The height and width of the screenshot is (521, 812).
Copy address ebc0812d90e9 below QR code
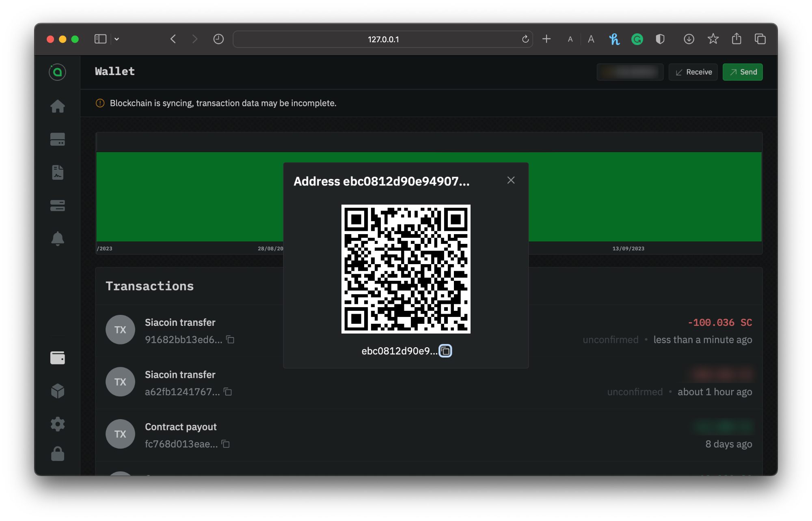(445, 351)
